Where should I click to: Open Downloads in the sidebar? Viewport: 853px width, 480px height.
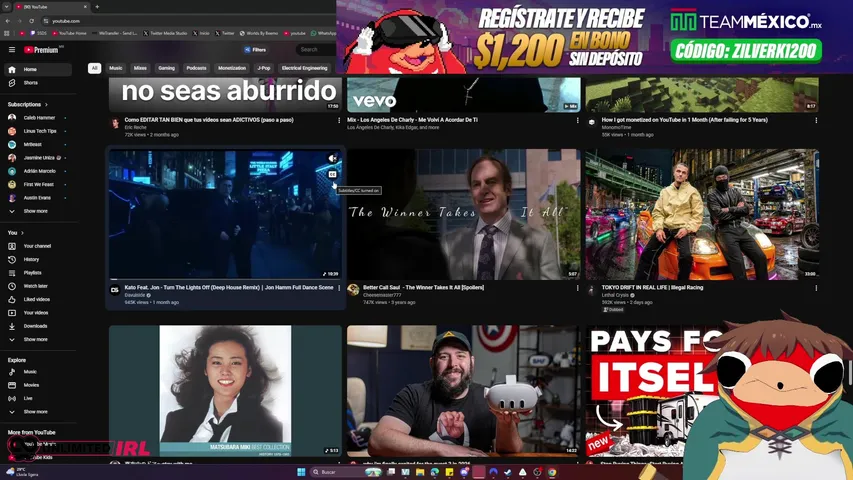(x=38, y=326)
